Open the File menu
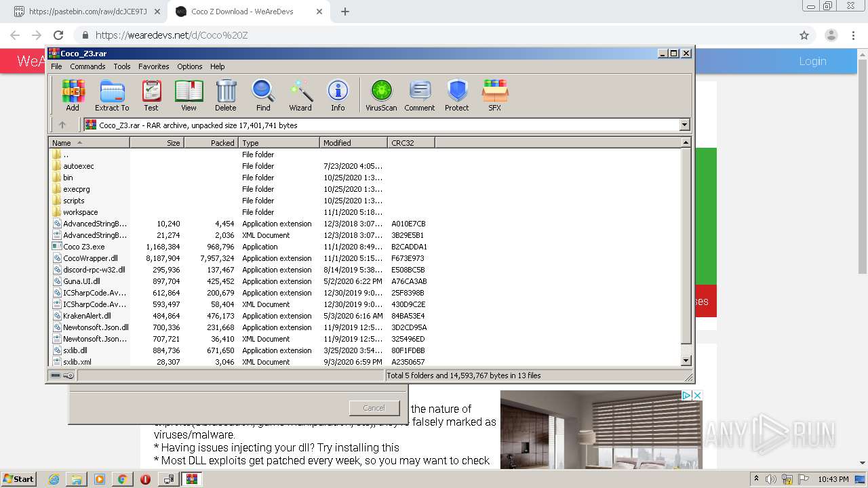This screenshot has width=868, height=488. [56, 66]
